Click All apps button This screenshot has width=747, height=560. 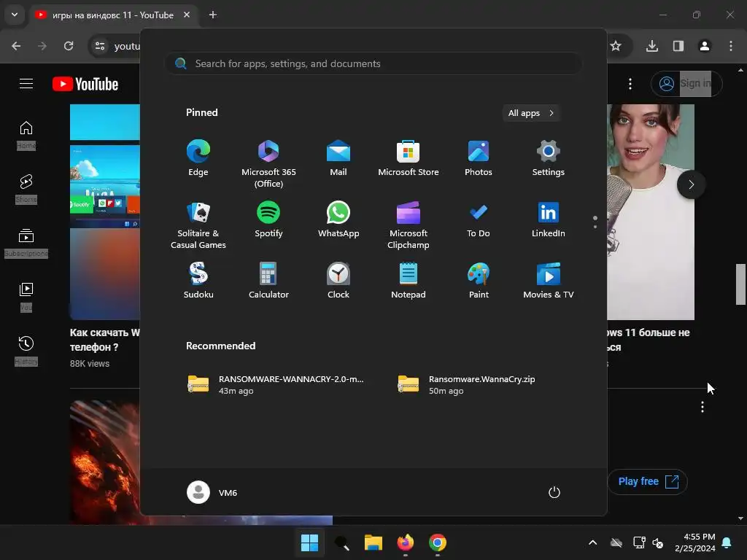[531, 113]
